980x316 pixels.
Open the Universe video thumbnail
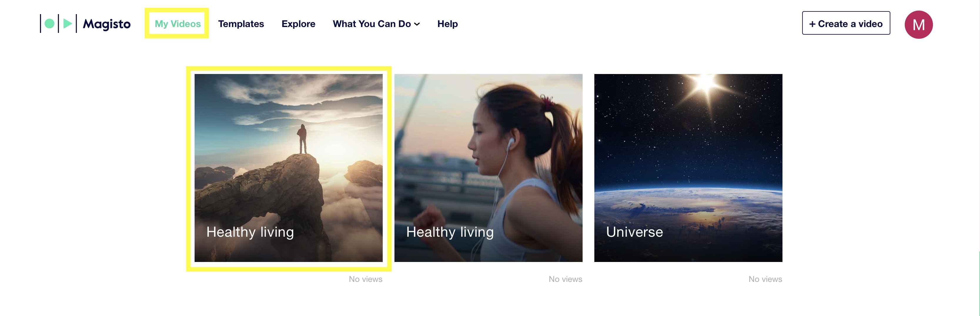[688, 168]
